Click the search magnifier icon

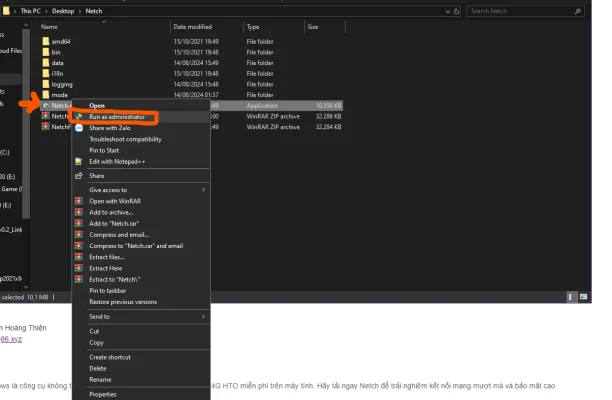click(578, 11)
